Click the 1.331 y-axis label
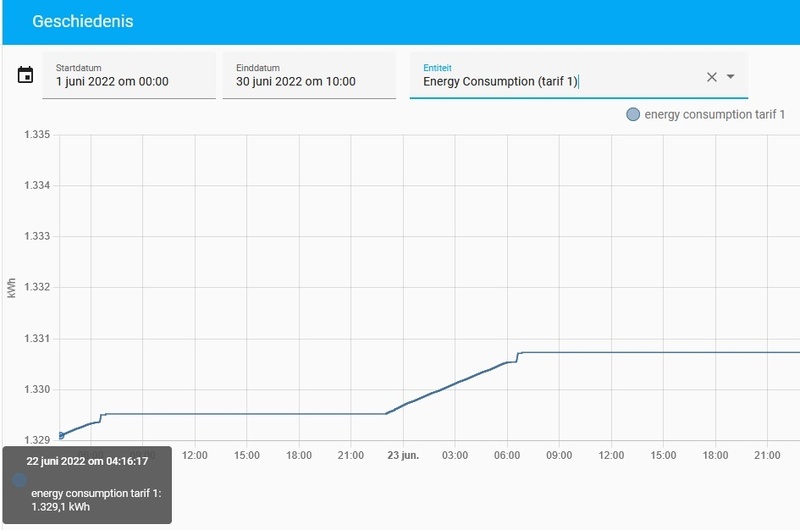The height and width of the screenshot is (530, 800). point(37,339)
